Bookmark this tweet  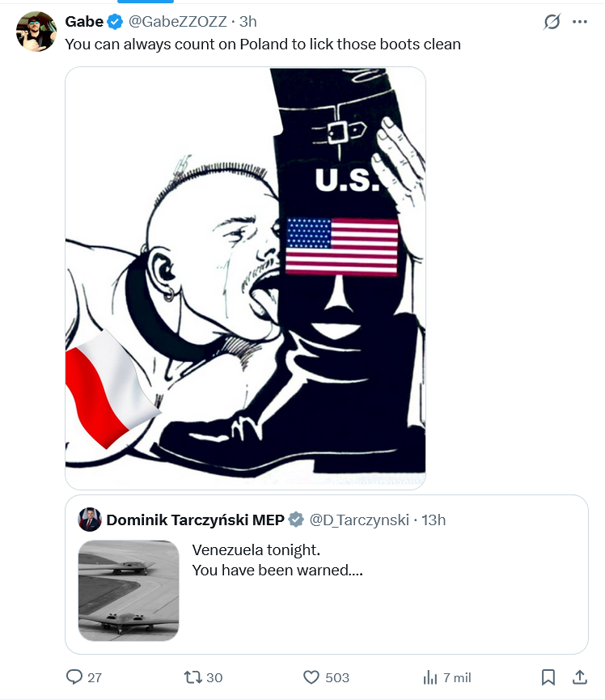548,677
